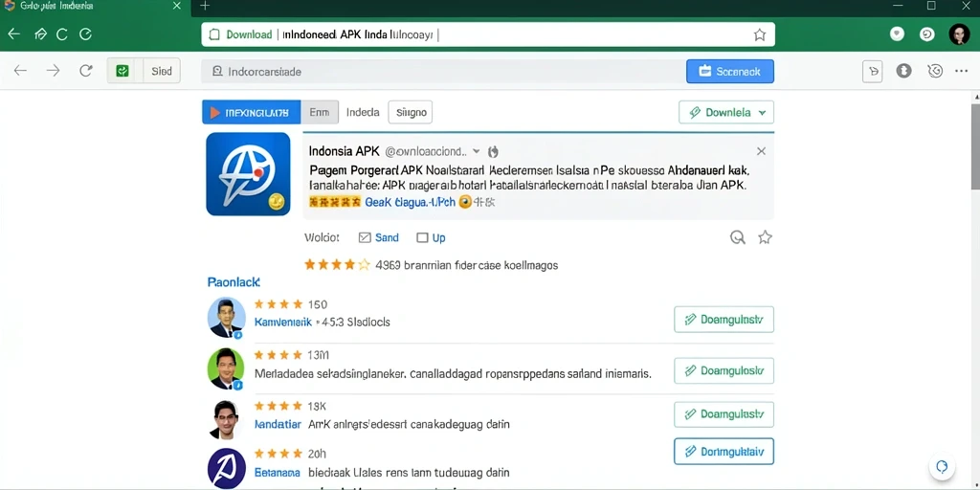This screenshot has width=980, height=490.
Task: Open the Betanana reviewer name link
Action: pos(278,473)
